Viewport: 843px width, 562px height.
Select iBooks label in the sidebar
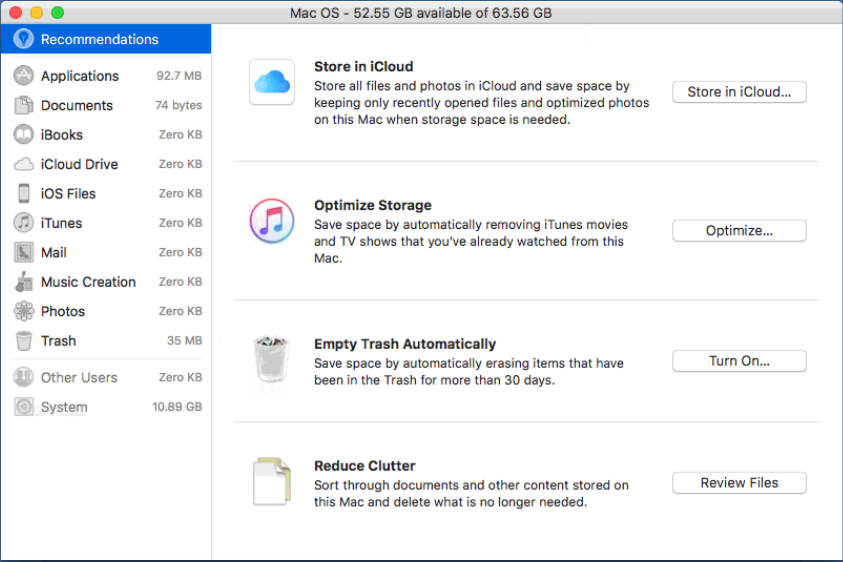coord(62,134)
